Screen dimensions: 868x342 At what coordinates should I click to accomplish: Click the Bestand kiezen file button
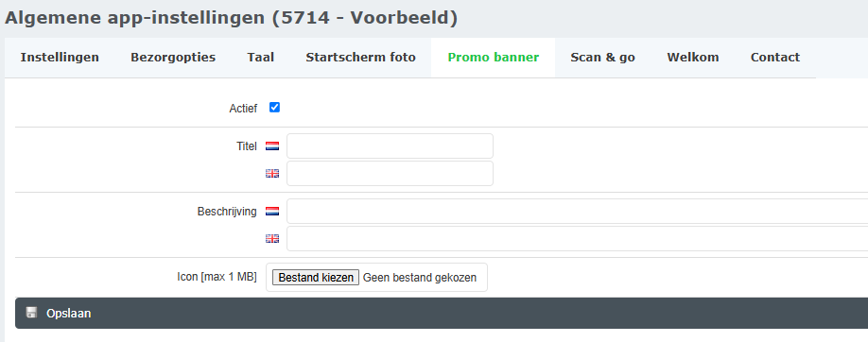[x=316, y=278]
